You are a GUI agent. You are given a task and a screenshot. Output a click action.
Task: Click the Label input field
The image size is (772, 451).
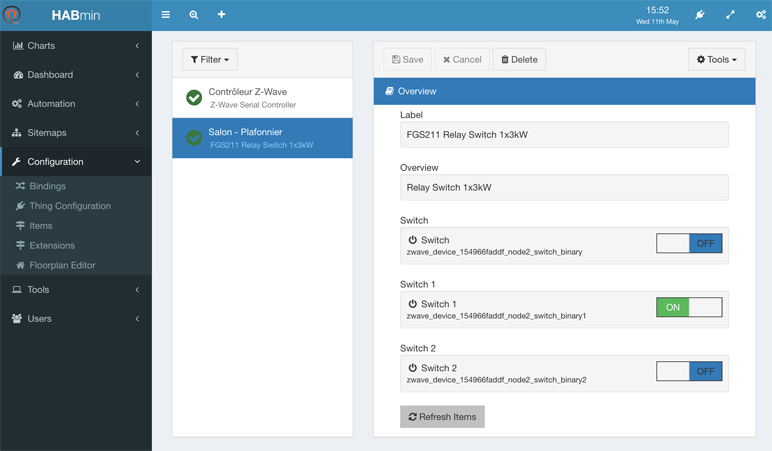(564, 134)
